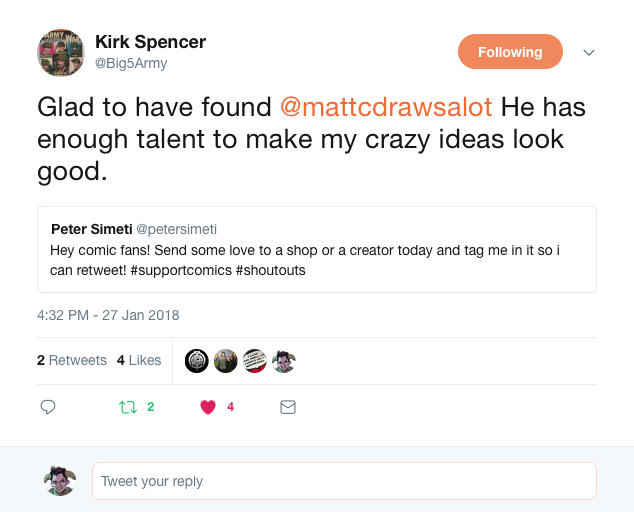The width and height of the screenshot is (634, 512).
Task: Unlike the tweet with the heart icon
Action: tap(208, 407)
